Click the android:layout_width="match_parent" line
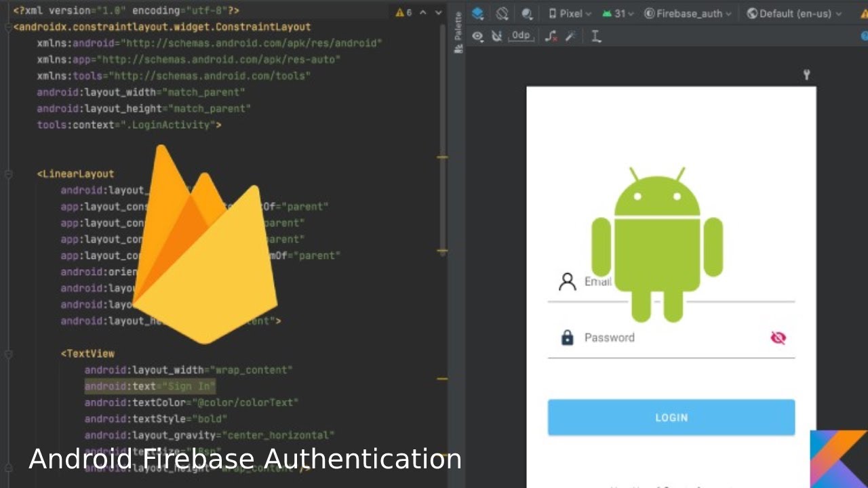This screenshot has height=488, width=868. click(141, 92)
